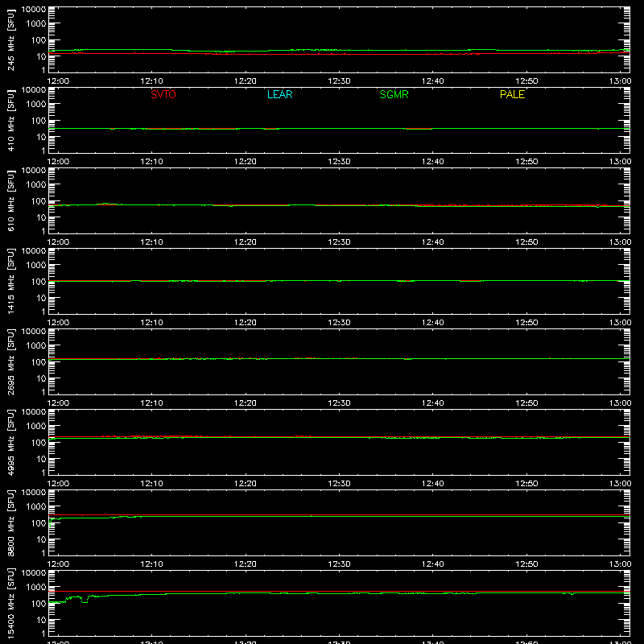Select the 1415 MHz [SFU] axis title
Viewport: 644px width, 644px height.
[x=11, y=281]
